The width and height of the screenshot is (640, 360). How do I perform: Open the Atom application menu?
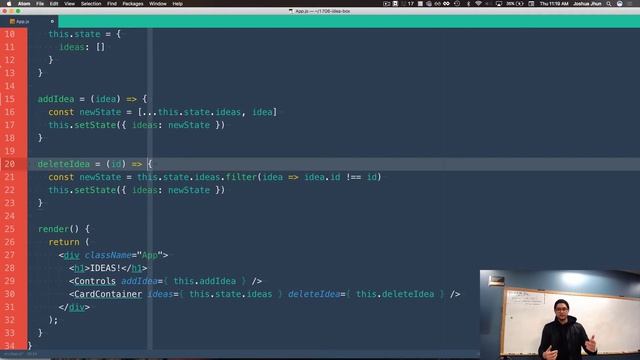[24, 4]
